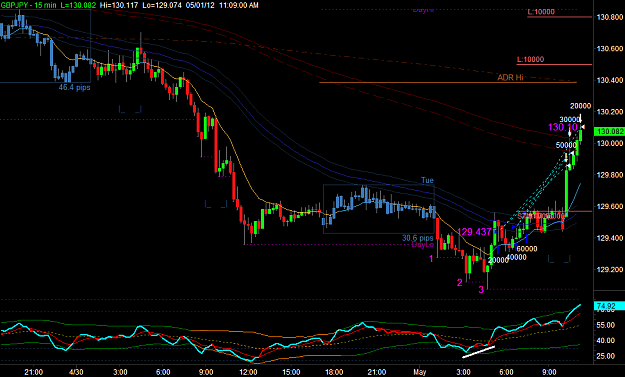Click the 60000 trade size label
Screen dimensions: 625x377
pos(527,249)
